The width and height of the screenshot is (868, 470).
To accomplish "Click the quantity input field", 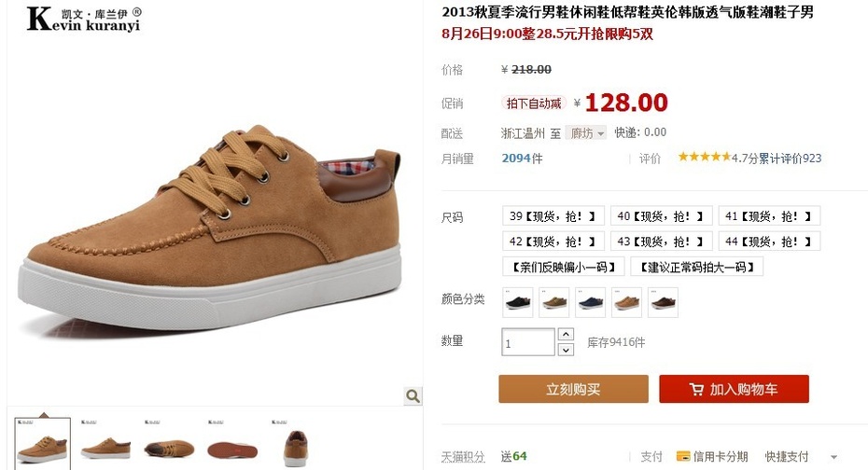I will point(528,342).
